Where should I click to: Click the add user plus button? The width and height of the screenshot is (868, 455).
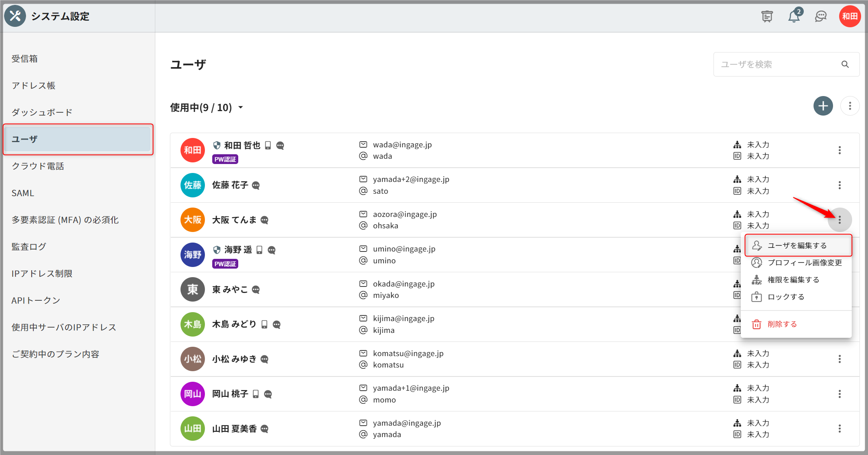pos(823,106)
